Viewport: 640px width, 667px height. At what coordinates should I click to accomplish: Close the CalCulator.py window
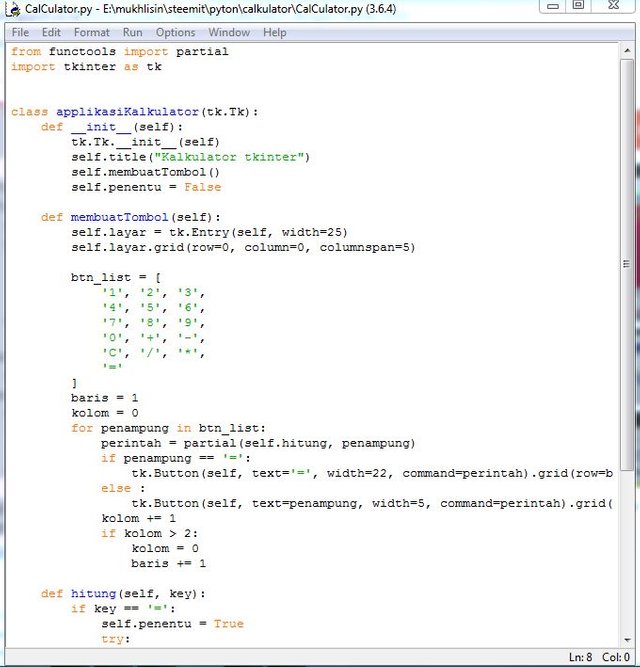(x=613, y=6)
